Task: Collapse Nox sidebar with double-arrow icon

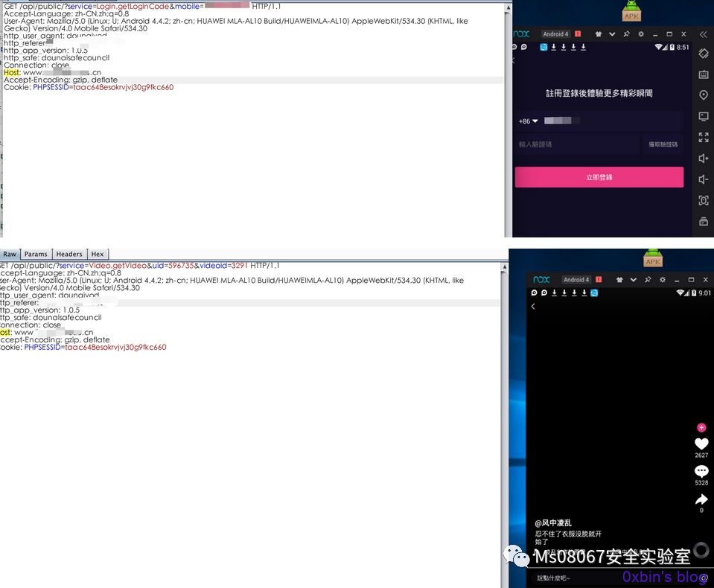Action: pos(704,34)
